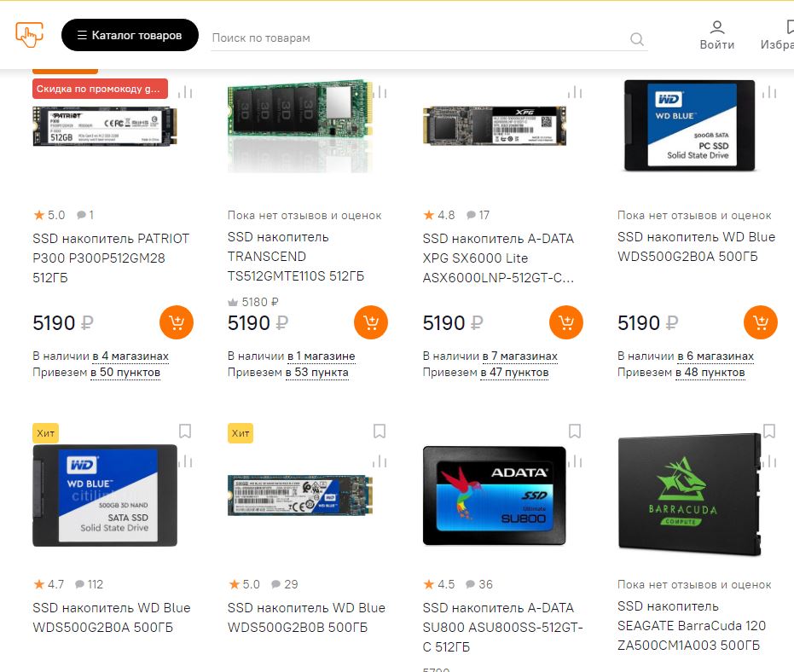Add A-DATA XPG SX6000 Lite to cart
Image resolution: width=794 pixels, height=672 pixels.
566,322
